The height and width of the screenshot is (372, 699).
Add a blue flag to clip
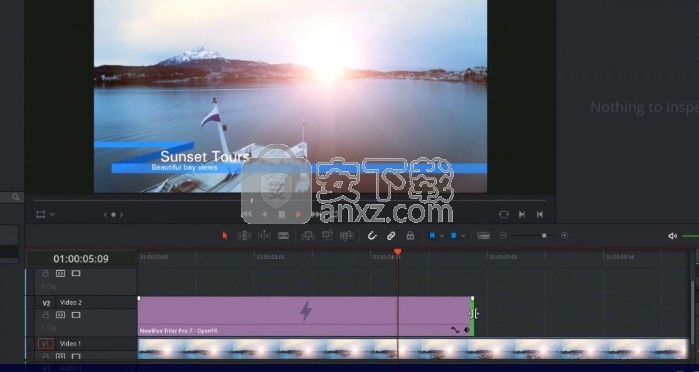pos(432,236)
